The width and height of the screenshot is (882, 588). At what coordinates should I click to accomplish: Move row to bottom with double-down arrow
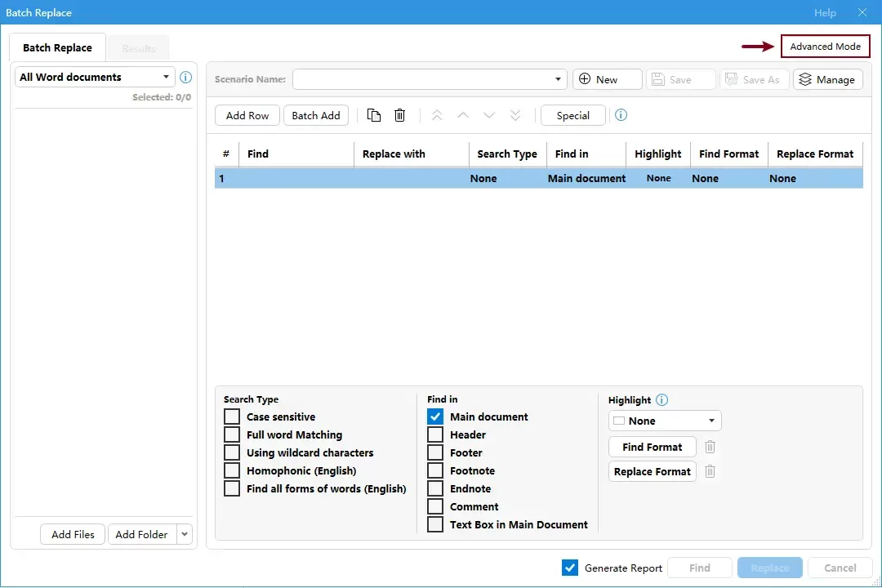(x=515, y=115)
